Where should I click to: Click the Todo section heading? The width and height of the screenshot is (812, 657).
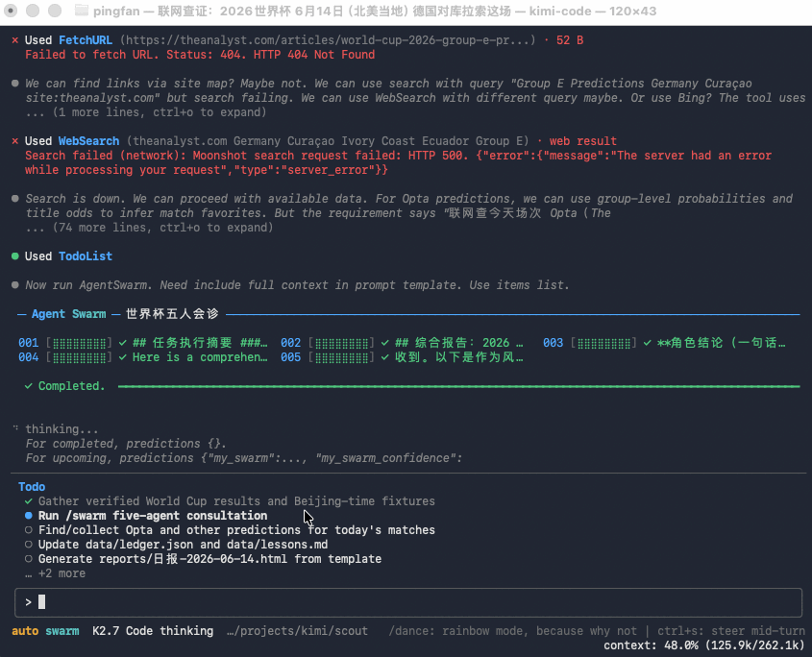tap(32, 487)
